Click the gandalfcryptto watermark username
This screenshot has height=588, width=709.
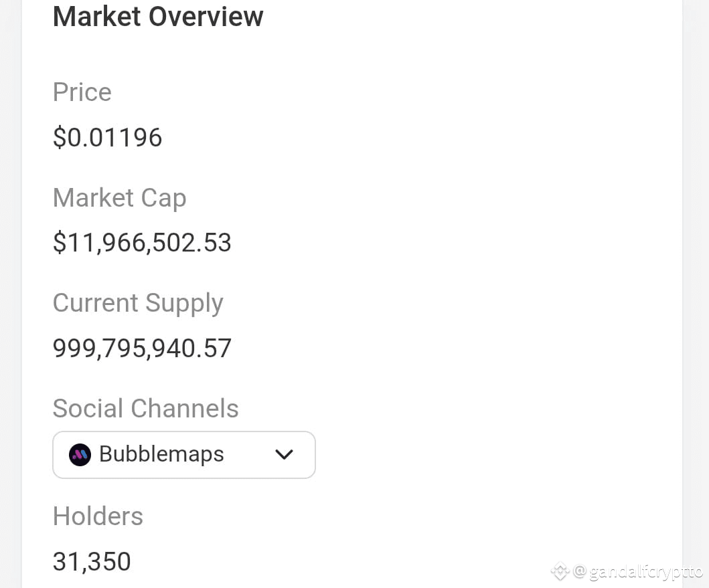(646, 573)
